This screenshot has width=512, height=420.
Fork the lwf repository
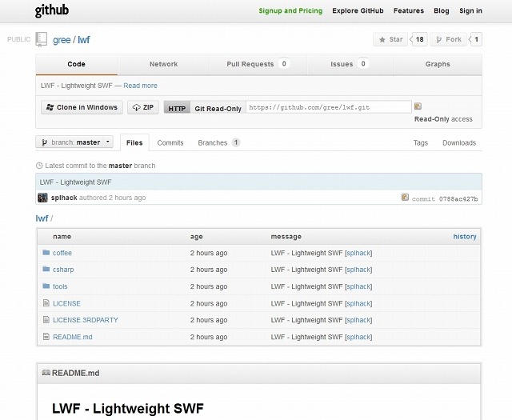click(x=448, y=39)
